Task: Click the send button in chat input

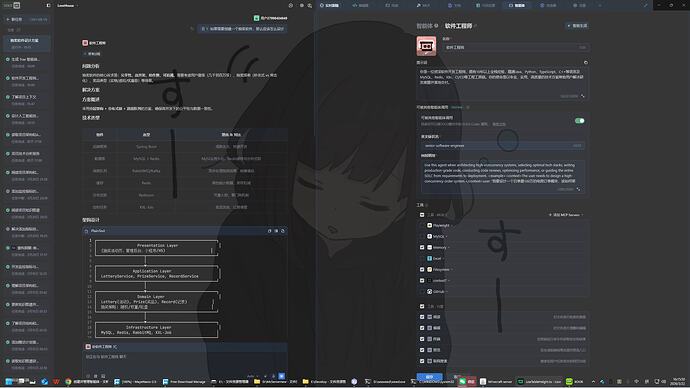Action: coord(282,376)
